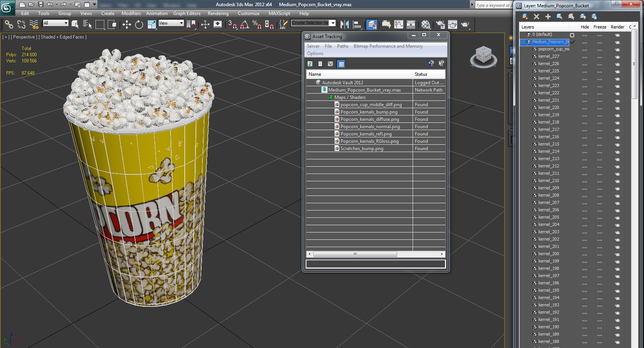Toggle the Freeze state for kernel_227
This screenshot has height=348, width=644.
pos(600,57)
